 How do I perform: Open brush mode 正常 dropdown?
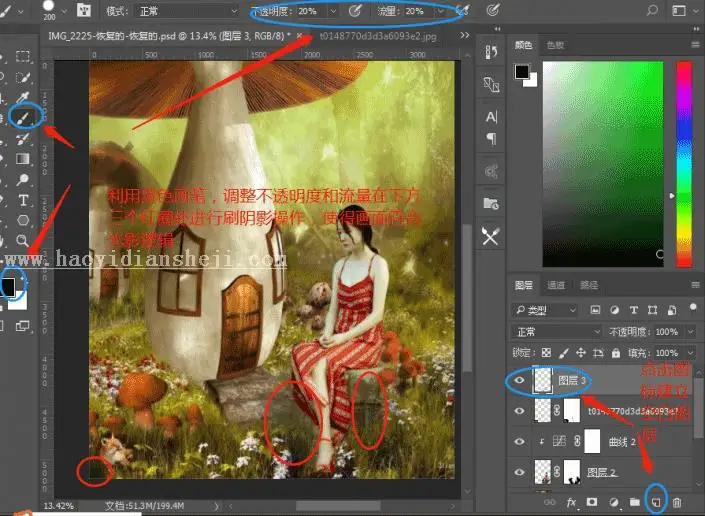[x=187, y=11]
